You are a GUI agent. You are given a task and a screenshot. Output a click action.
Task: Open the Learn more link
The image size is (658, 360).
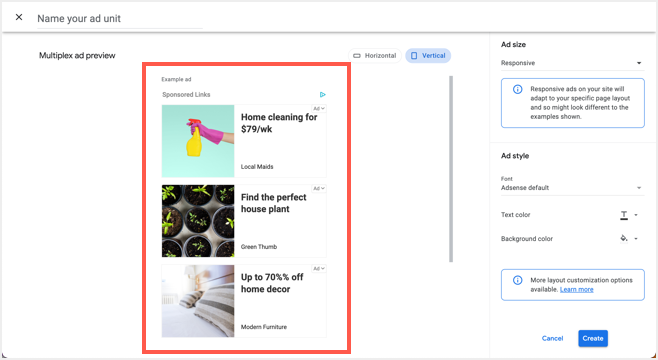point(576,290)
